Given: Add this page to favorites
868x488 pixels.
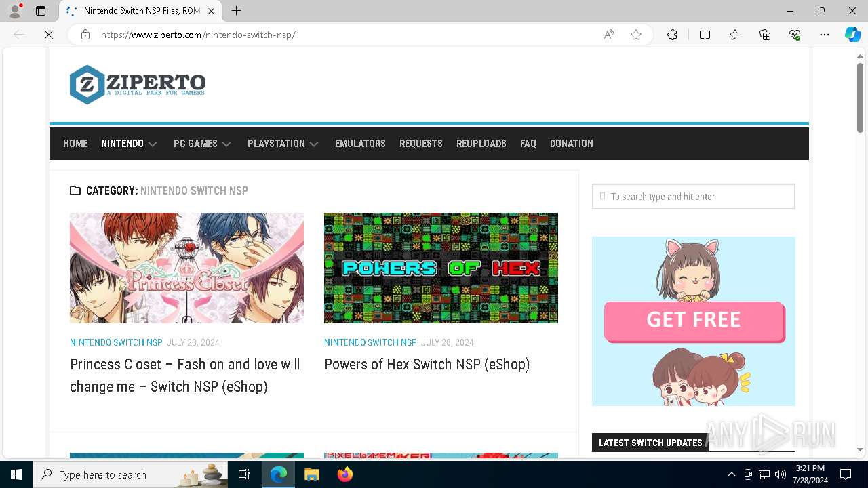Looking at the screenshot, I should tap(636, 35).
